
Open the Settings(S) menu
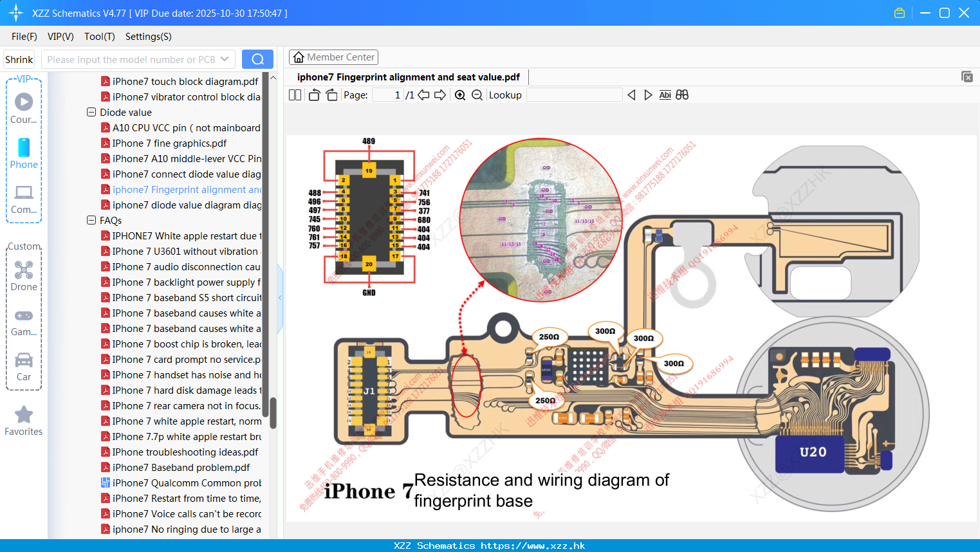(149, 37)
